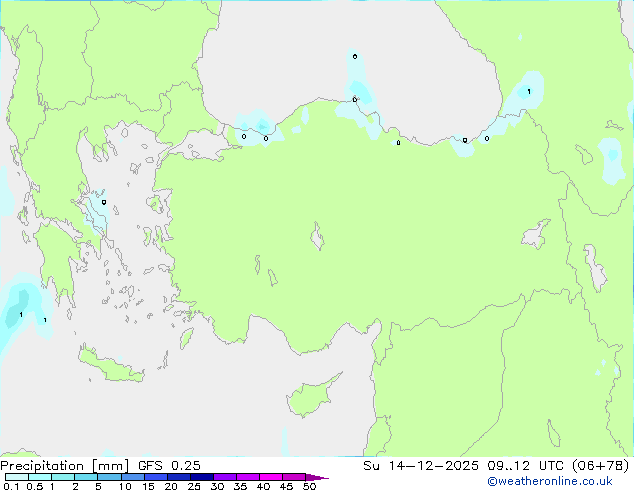The image size is (634, 490).
Task: Select the 0.5 to 1 mm legend swatch
Action: 40,477
